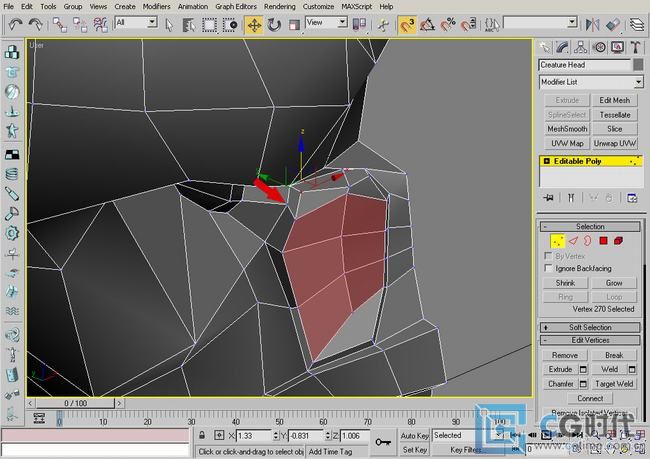Collapse the Edit Vertices rollout

590,340
